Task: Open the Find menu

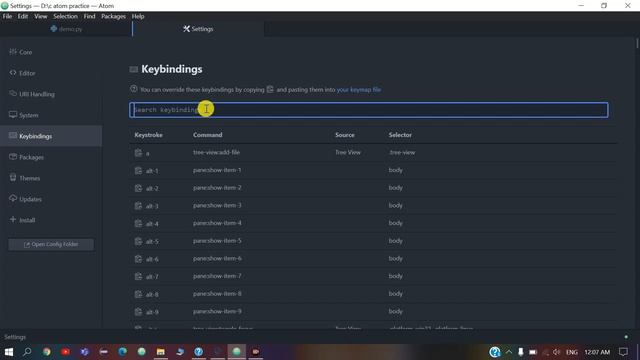Action: [x=89, y=16]
